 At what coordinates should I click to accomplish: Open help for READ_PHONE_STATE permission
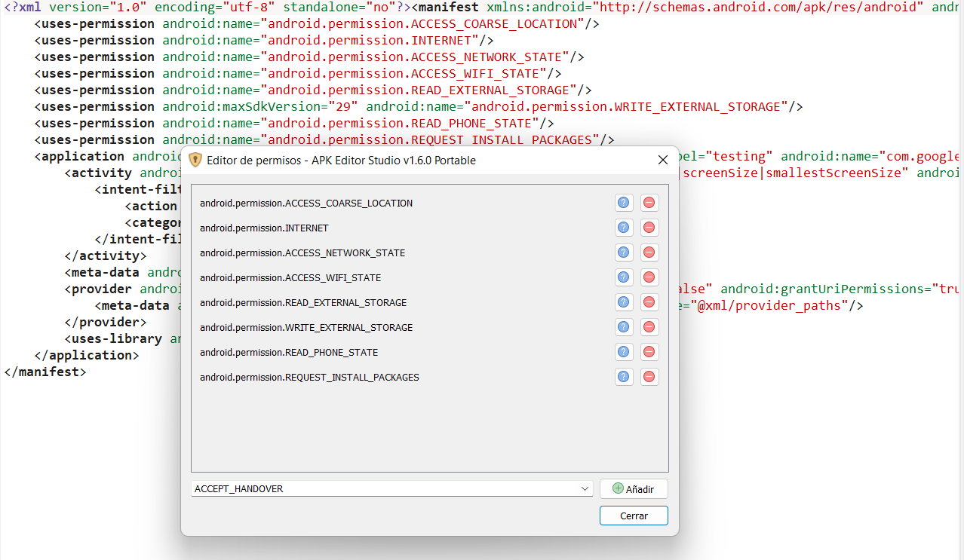pyautogui.click(x=624, y=352)
